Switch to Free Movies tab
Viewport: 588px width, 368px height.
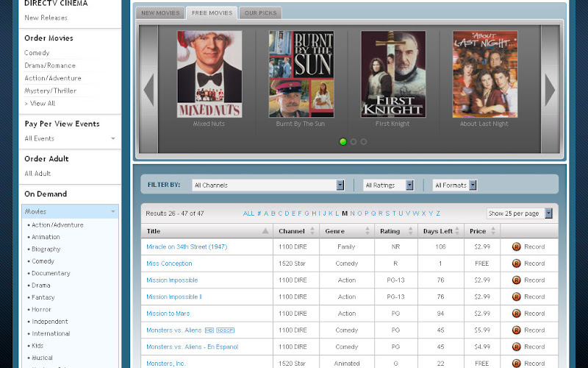pyautogui.click(x=212, y=13)
